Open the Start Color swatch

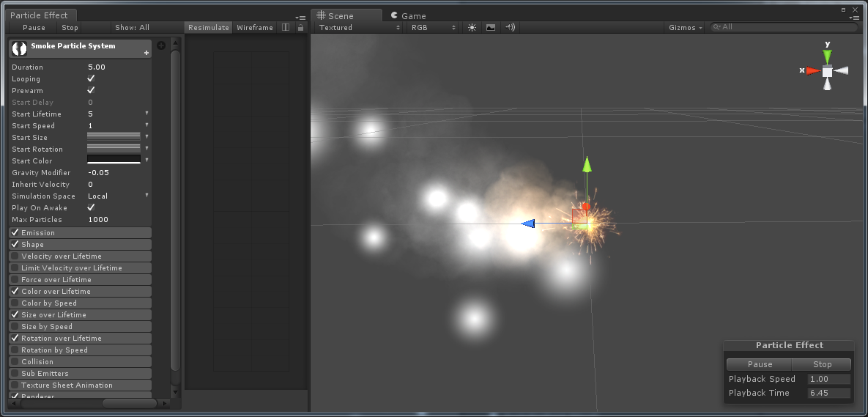pyautogui.click(x=114, y=160)
